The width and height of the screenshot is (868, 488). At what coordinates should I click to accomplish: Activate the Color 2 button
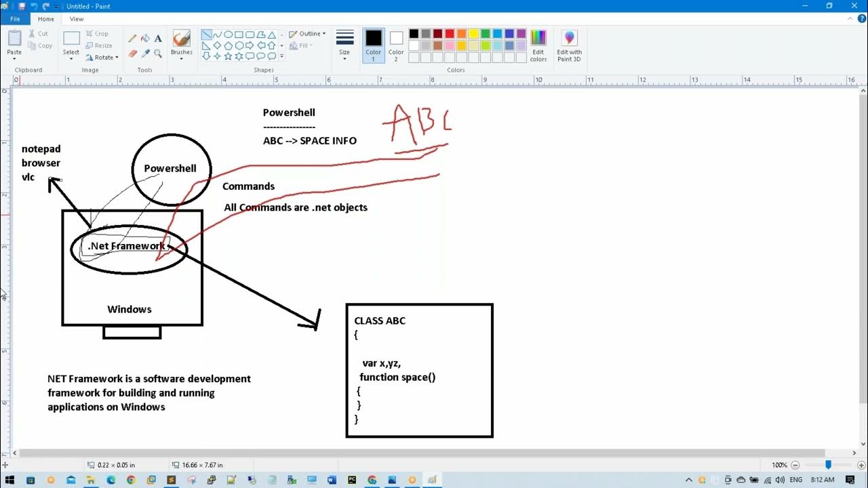(396, 45)
